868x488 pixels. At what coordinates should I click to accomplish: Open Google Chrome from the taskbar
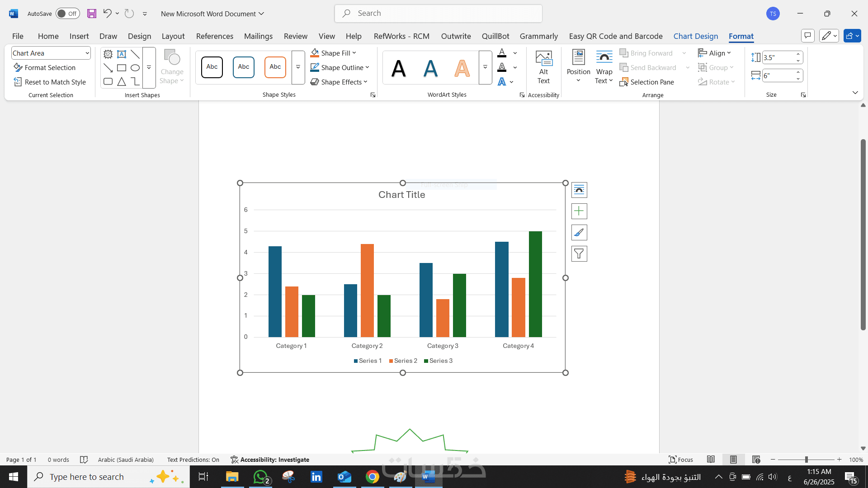coord(372,477)
